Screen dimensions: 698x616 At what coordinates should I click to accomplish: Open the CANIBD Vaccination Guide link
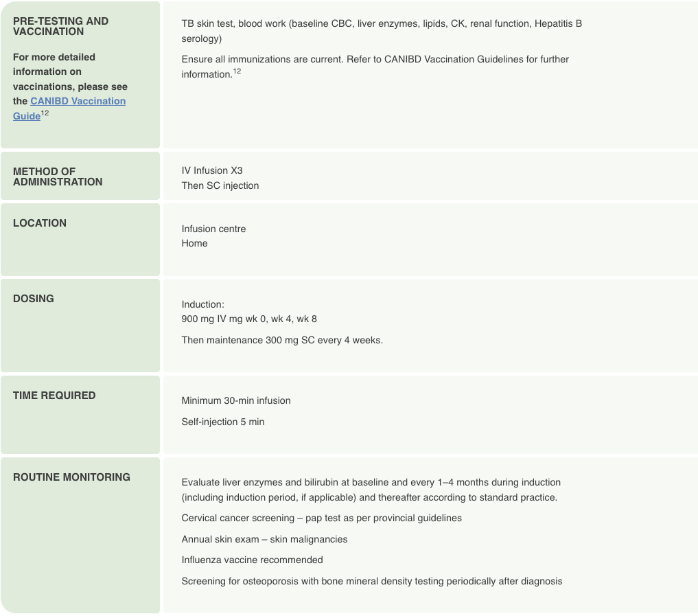[x=78, y=101]
